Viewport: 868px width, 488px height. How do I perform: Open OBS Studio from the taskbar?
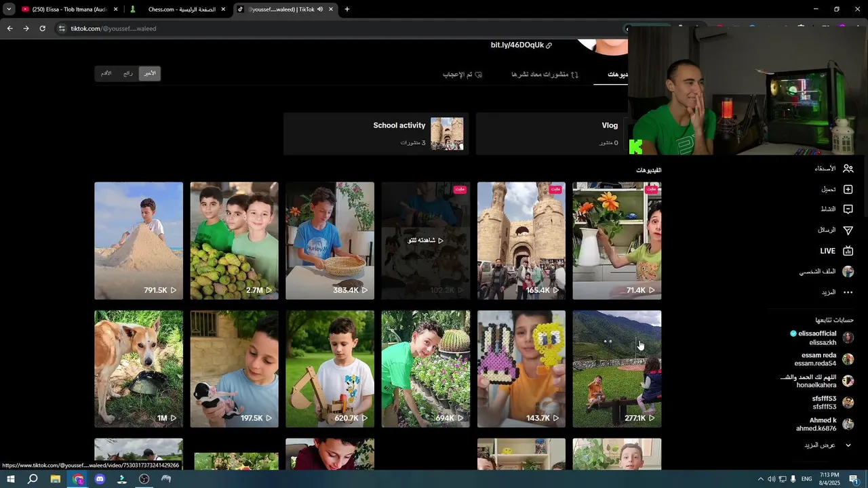coord(144,479)
